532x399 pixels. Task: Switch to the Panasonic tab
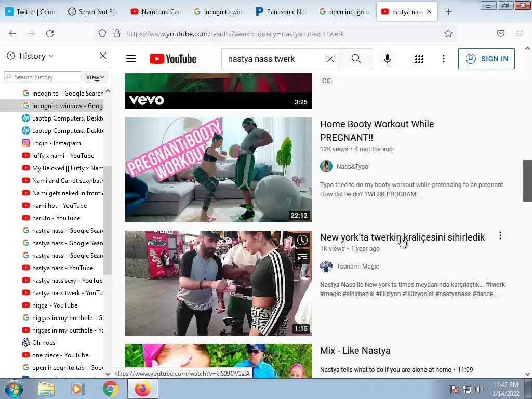click(x=281, y=11)
